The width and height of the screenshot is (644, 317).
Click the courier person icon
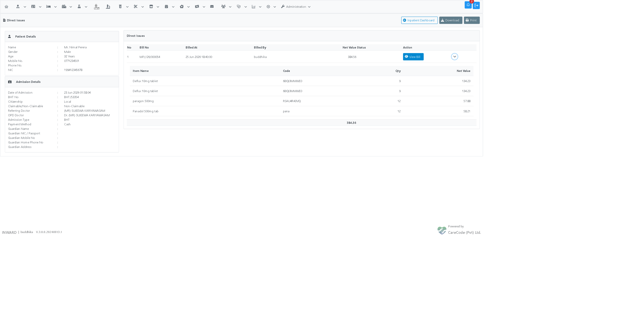(96, 7)
